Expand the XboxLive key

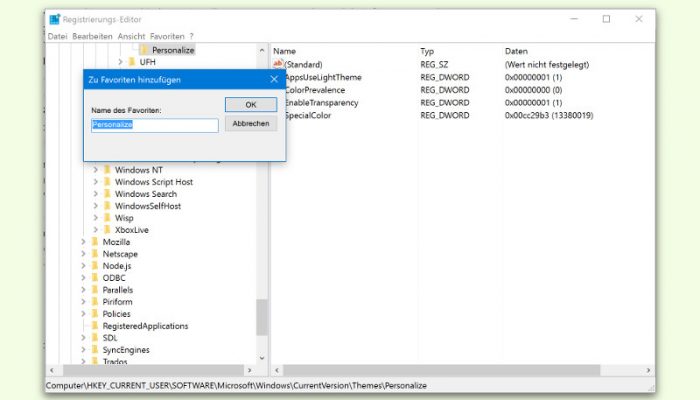[x=95, y=230]
